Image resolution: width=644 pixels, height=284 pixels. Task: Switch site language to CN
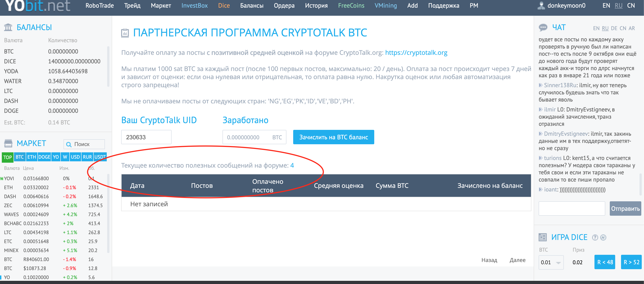631,5
